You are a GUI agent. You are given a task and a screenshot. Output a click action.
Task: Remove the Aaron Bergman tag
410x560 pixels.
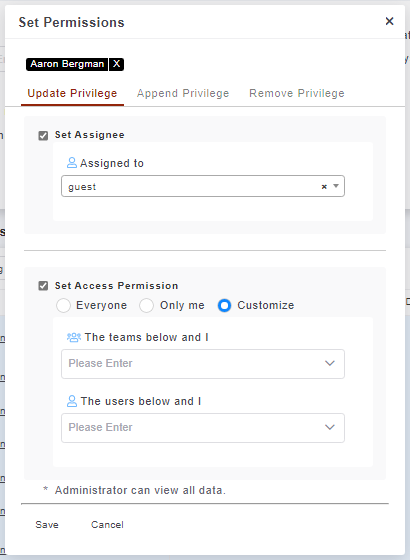116,64
